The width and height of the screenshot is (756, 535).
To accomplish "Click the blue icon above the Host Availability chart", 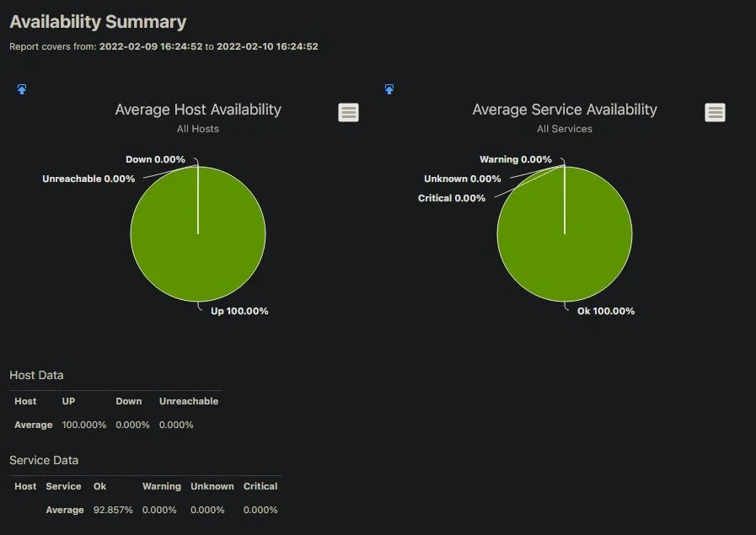I will click(22, 89).
